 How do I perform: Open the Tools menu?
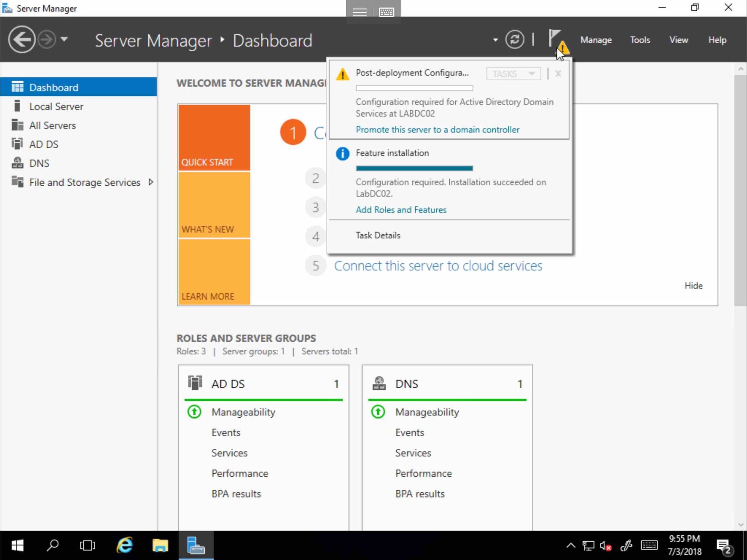tap(640, 40)
